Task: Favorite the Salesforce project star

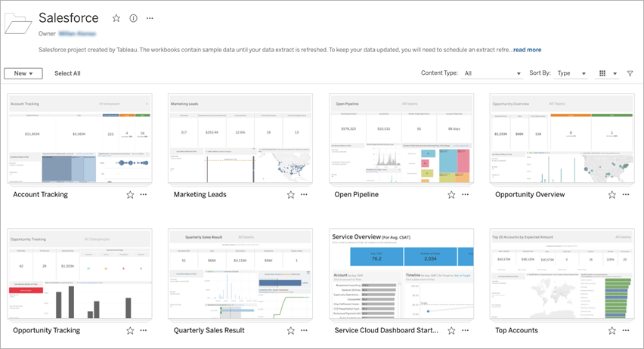Action: pos(116,18)
